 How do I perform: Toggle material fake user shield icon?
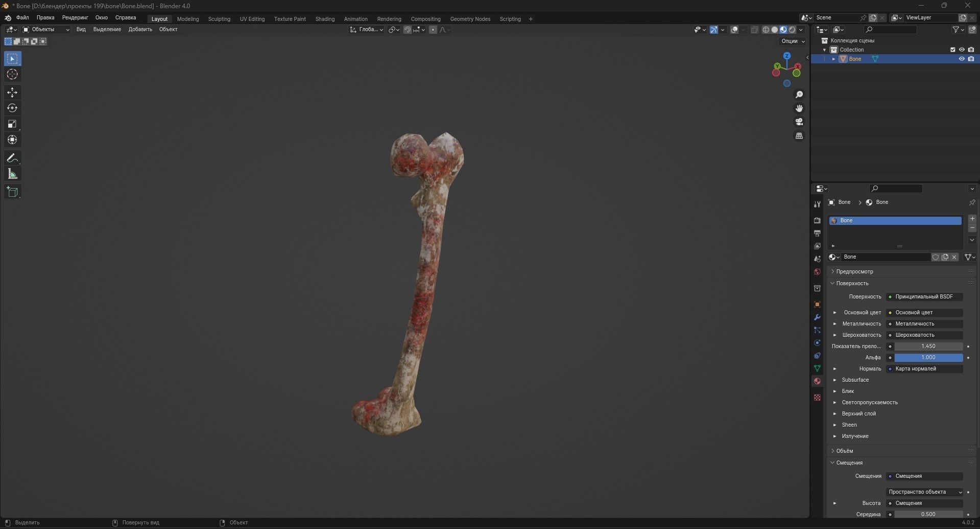(x=936, y=257)
